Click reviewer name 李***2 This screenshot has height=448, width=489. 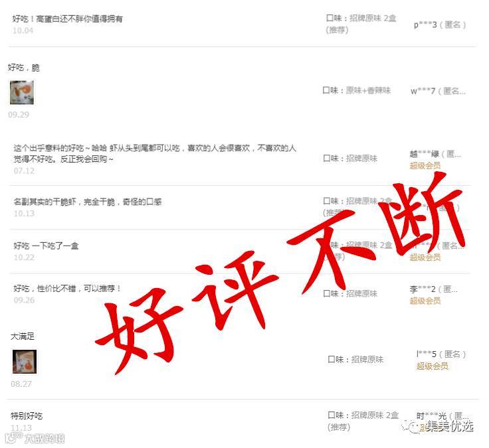click(433, 289)
